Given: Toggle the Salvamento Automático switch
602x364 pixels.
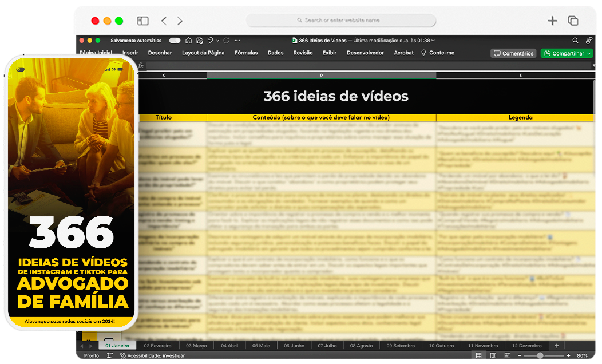Looking at the screenshot, I should coord(175,41).
